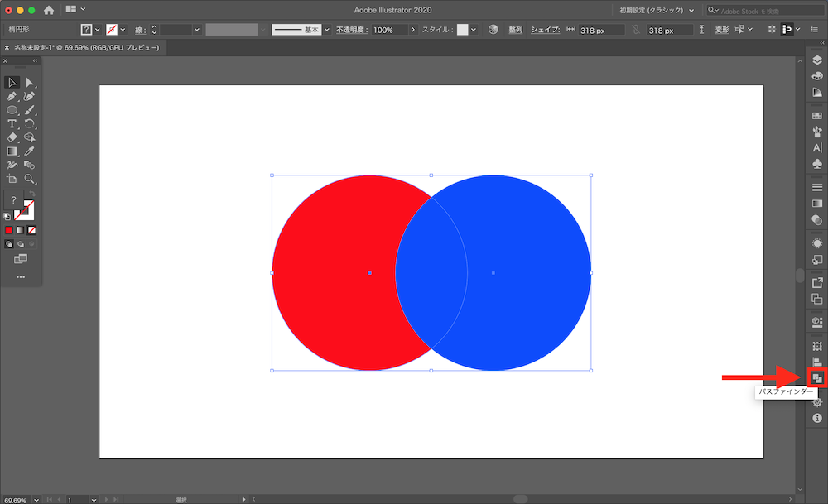This screenshot has height=504, width=828.
Task: Change the screen mode
Action: pyautogui.click(x=21, y=258)
